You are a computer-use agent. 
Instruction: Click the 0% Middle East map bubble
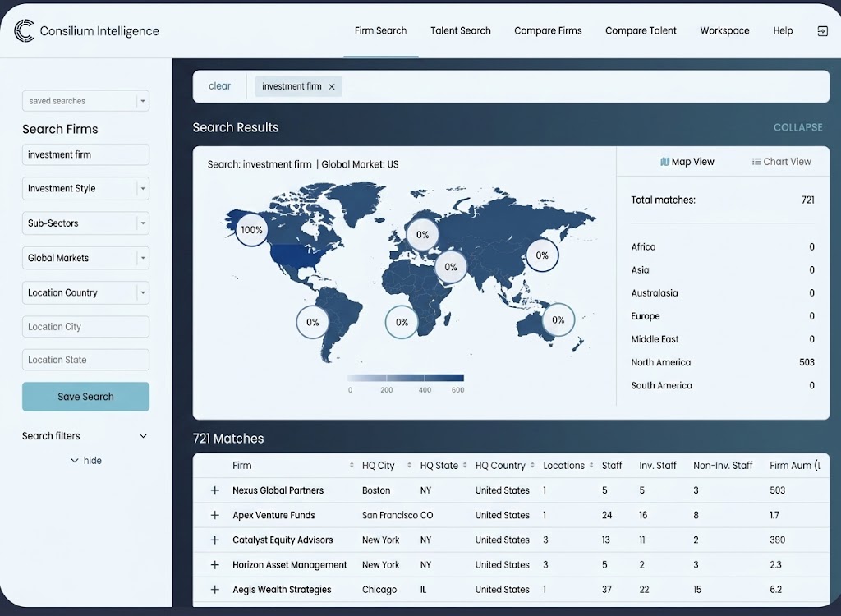coord(451,267)
